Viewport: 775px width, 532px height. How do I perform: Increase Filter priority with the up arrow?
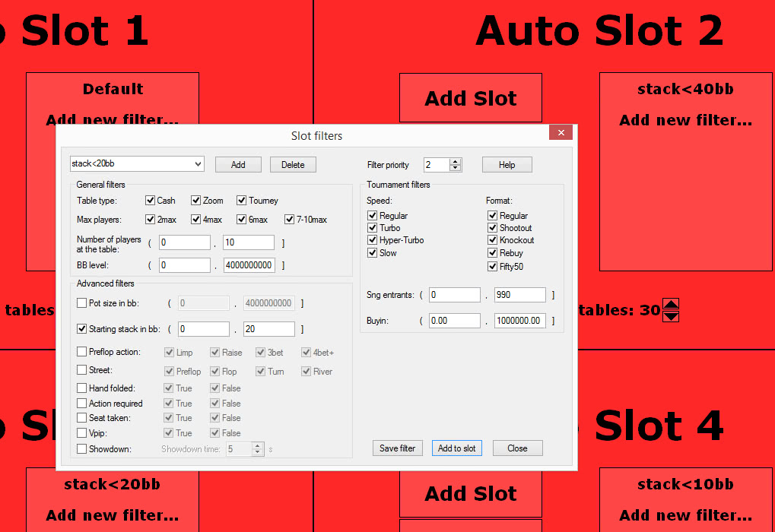(x=456, y=160)
